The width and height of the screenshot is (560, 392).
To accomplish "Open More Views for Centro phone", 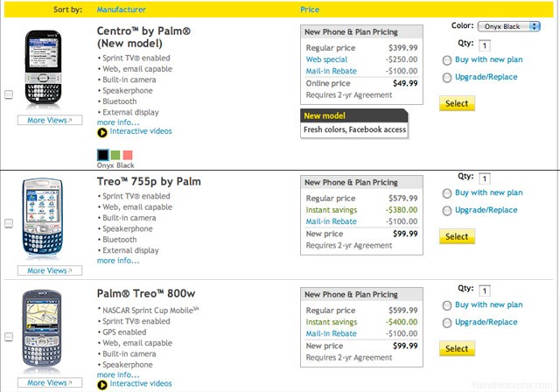I will click(50, 121).
